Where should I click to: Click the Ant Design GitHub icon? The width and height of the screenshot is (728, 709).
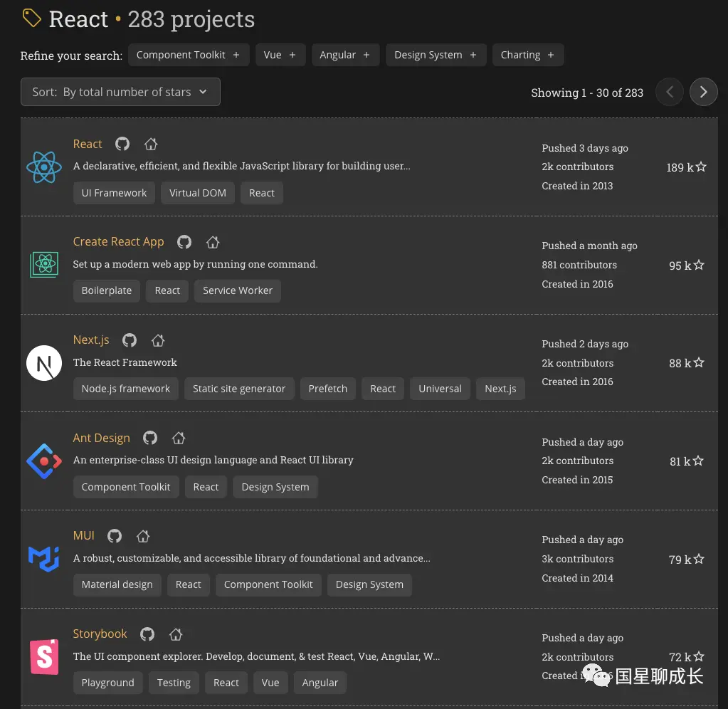point(150,438)
